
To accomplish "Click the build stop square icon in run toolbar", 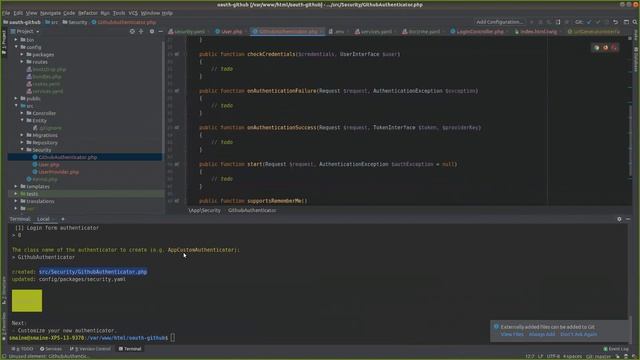I will click(x=567, y=22).
